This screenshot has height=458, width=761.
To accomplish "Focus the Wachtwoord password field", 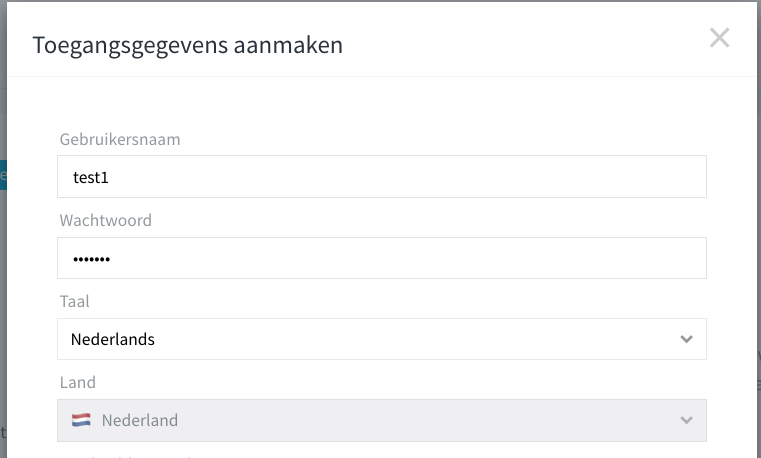I will pyautogui.click(x=382, y=258).
